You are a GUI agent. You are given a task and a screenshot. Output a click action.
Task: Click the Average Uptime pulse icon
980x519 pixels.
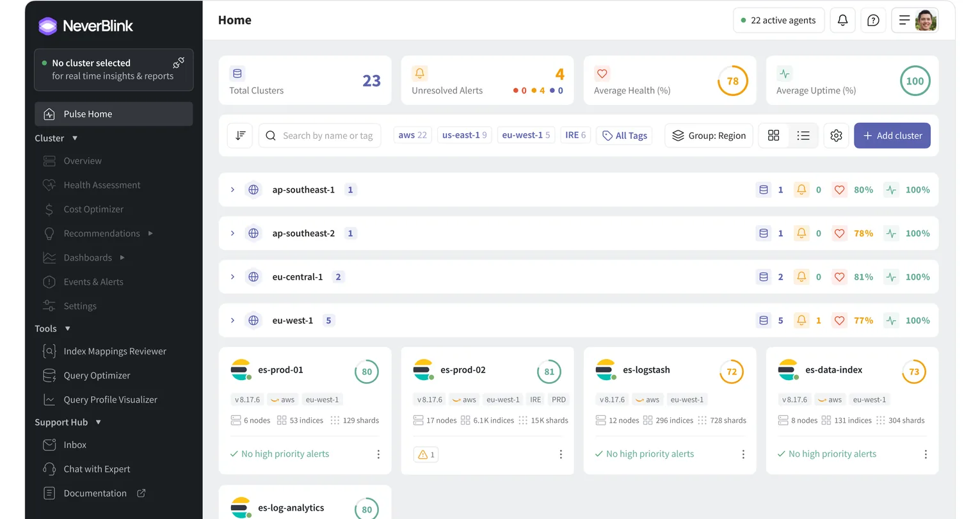tap(785, 74)
